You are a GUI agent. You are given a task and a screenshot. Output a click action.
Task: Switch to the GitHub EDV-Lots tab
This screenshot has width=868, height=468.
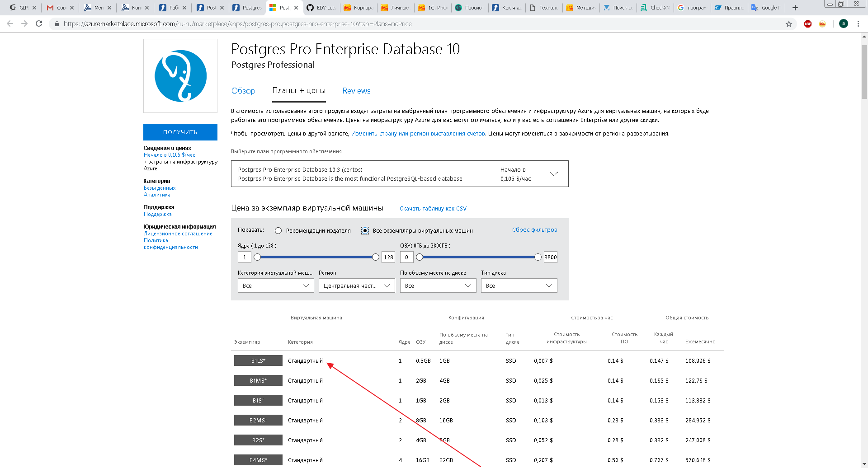coord(321,8)
